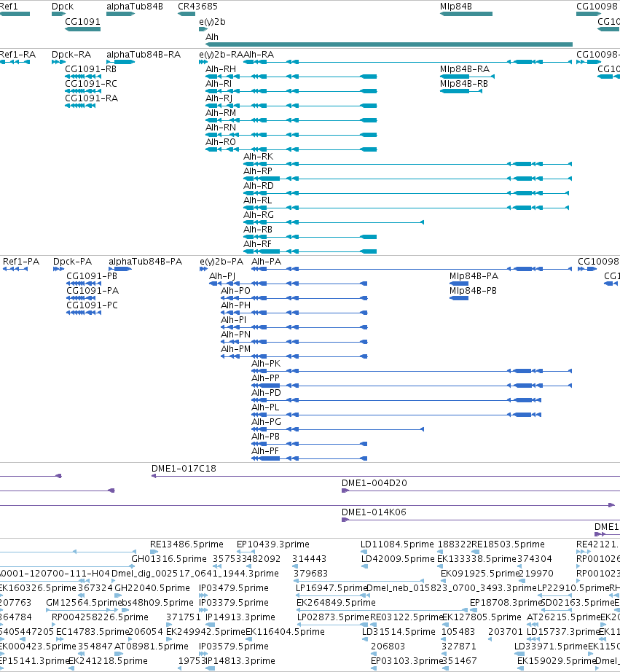Click protein label Alh-PN
This screenshot has height=672, width=620.
[x=235, y=335]
